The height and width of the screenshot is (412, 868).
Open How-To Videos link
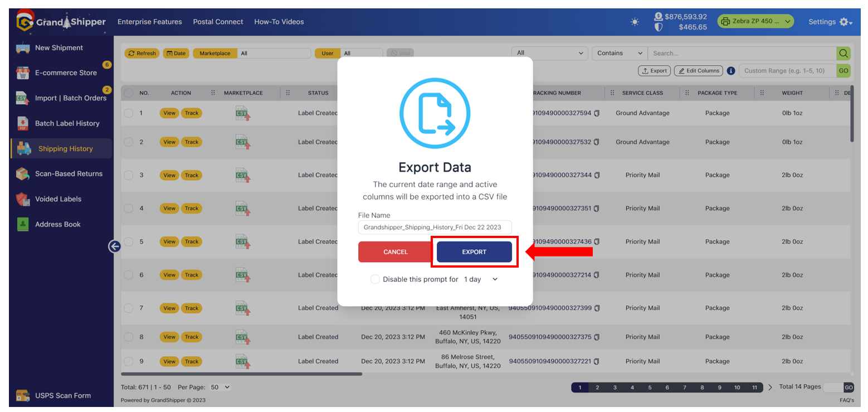click(279, 22)
